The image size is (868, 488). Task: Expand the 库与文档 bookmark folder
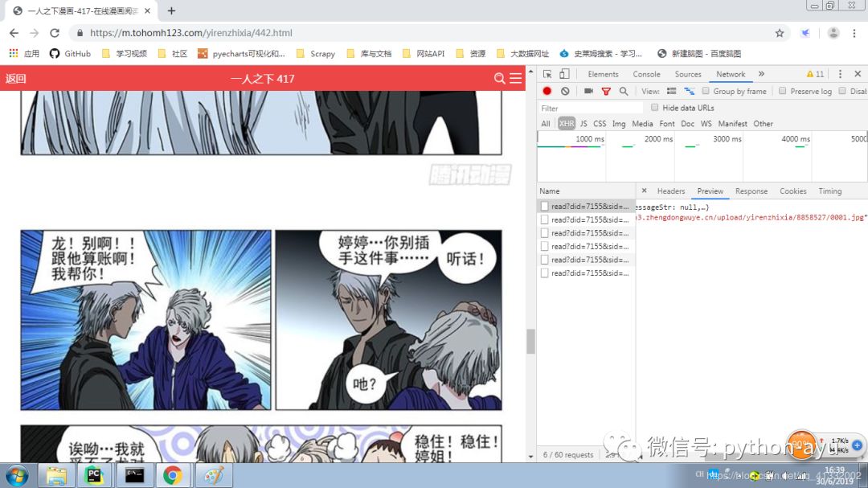[369, 54]
